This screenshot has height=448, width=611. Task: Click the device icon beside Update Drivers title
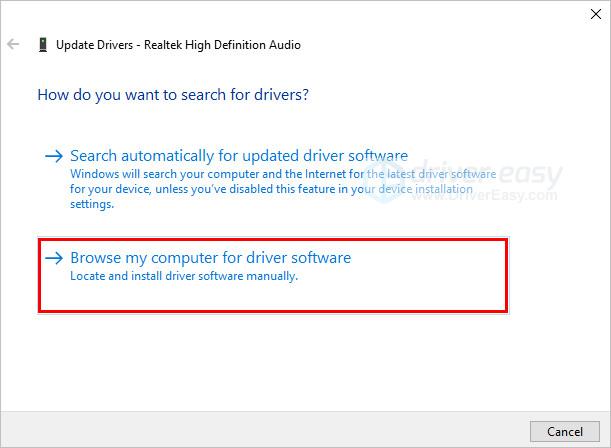(43, 45)
